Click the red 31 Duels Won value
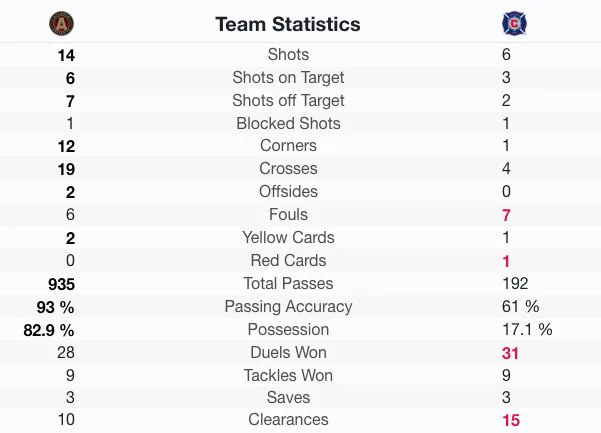Viewport: 601px width, 433px height. tap(510, 353)
